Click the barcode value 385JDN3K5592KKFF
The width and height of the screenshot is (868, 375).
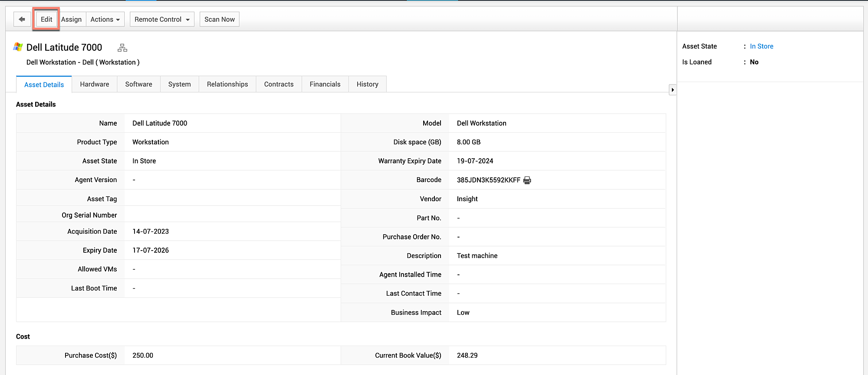click(488, 180)
